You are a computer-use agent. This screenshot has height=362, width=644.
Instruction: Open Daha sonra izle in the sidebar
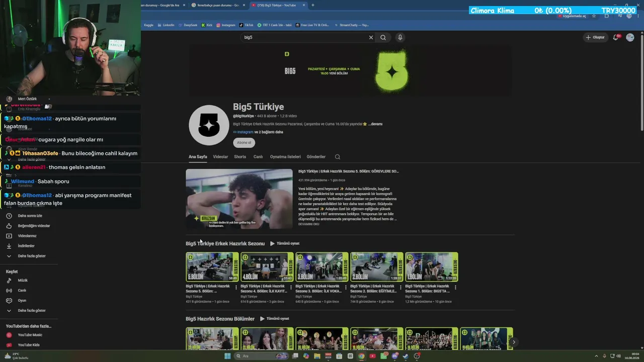click(x=30, y=216)
